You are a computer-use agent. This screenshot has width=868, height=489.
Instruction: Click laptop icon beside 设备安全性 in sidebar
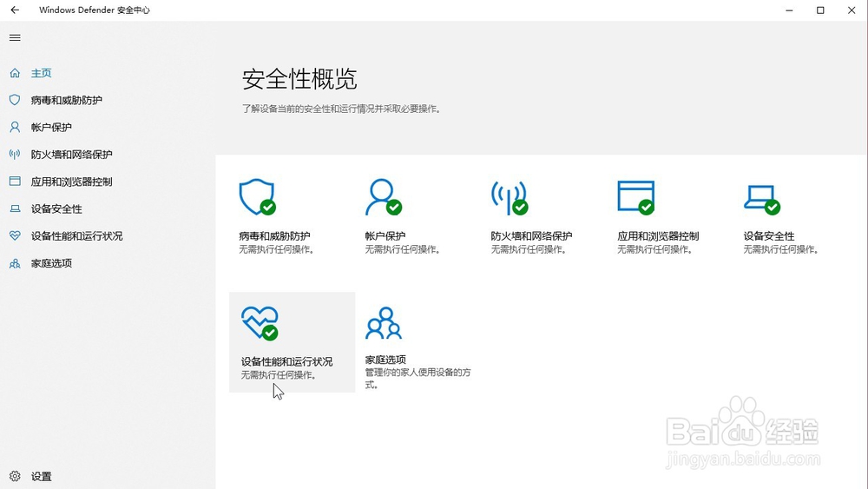tap(15, 208)
